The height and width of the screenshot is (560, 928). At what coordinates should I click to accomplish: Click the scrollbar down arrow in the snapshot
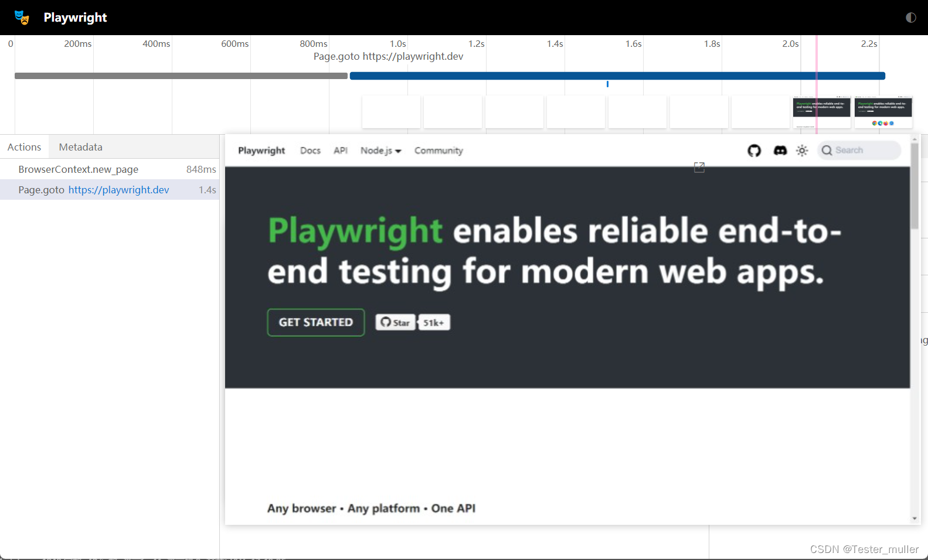[x=915, y=518]
